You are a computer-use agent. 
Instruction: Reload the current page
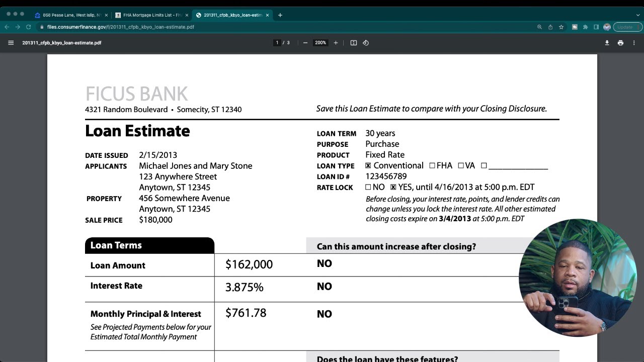click(29, 27)
